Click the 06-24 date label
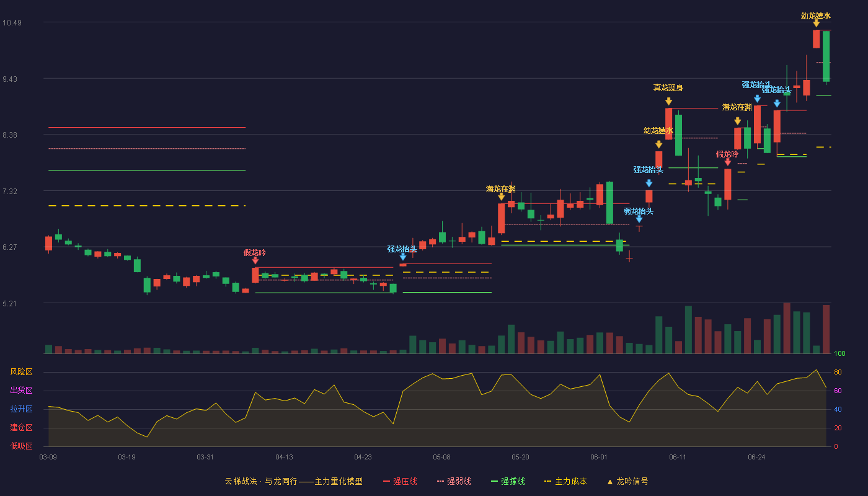 click(x=756, y=457)
